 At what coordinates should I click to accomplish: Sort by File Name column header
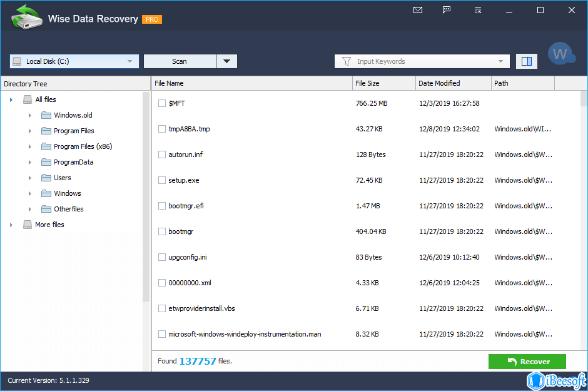pos(252,83)
